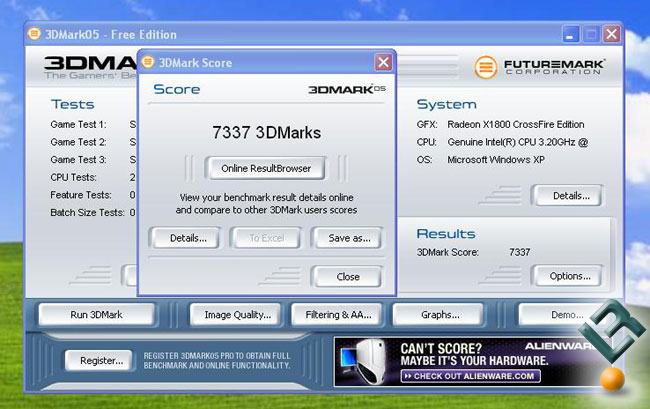Click the 3DMark Score dialog title icon
650x409 pixels.
(148, 62)
